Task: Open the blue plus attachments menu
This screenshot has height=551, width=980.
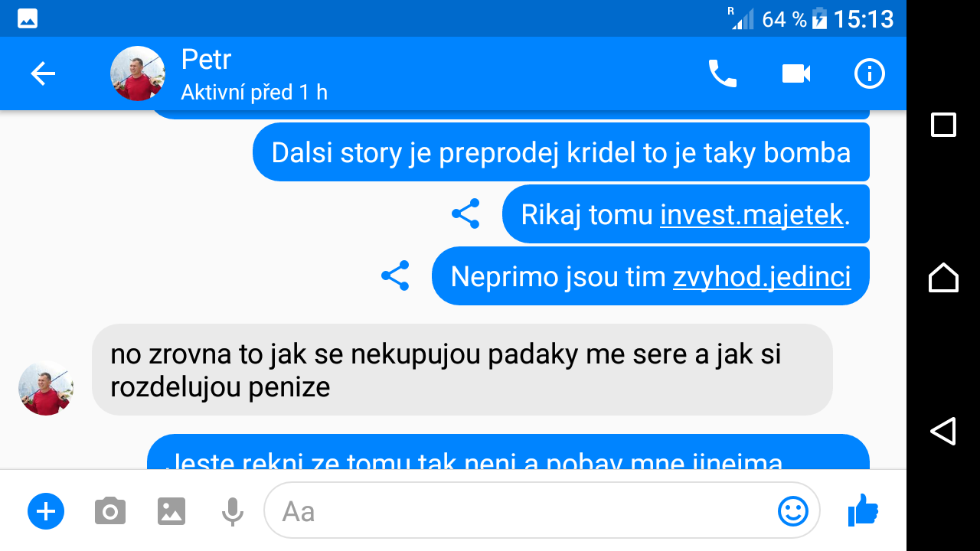Action: pos(46,510)
